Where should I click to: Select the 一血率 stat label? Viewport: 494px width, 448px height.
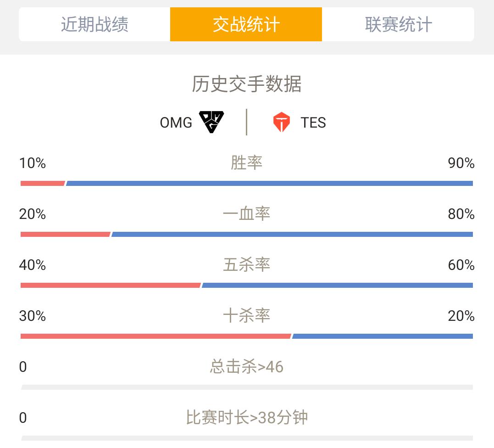(247, 214)
